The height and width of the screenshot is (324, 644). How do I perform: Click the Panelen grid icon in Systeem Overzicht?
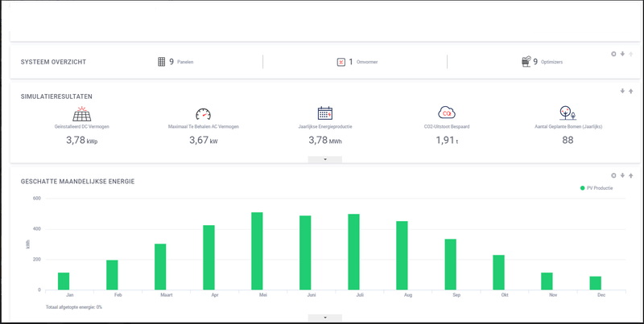(162, 62)
